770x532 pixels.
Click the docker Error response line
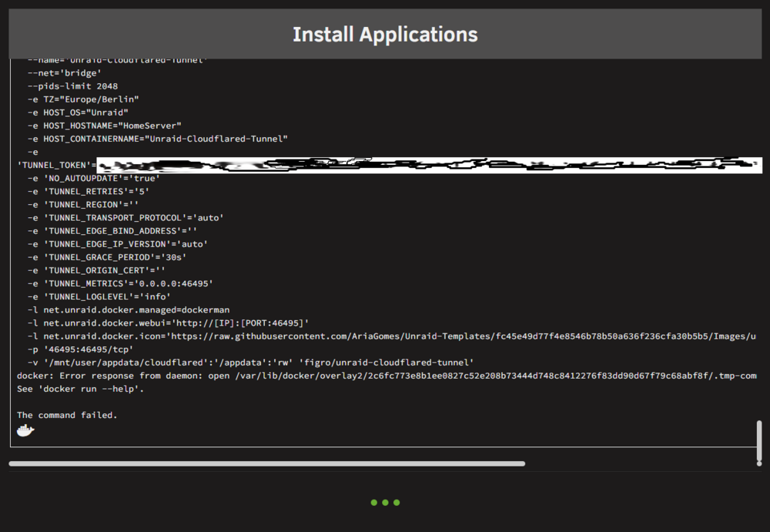point(387,376)
